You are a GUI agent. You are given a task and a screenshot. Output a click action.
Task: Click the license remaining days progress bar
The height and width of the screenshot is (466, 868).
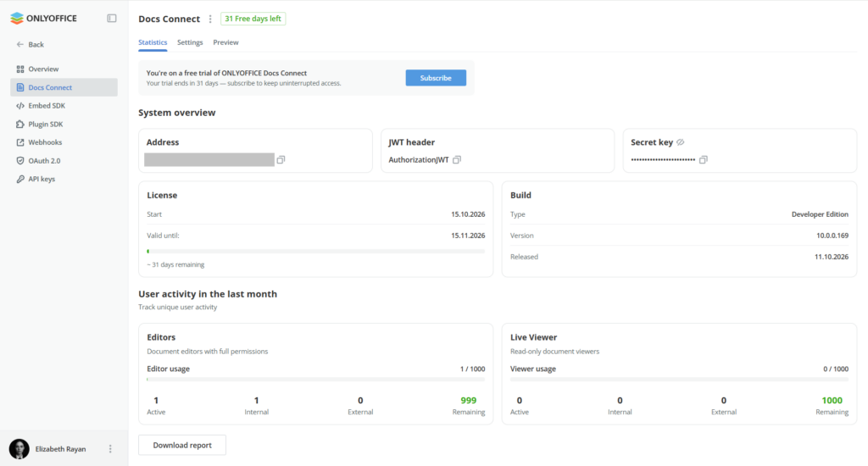tap(316, 252)
